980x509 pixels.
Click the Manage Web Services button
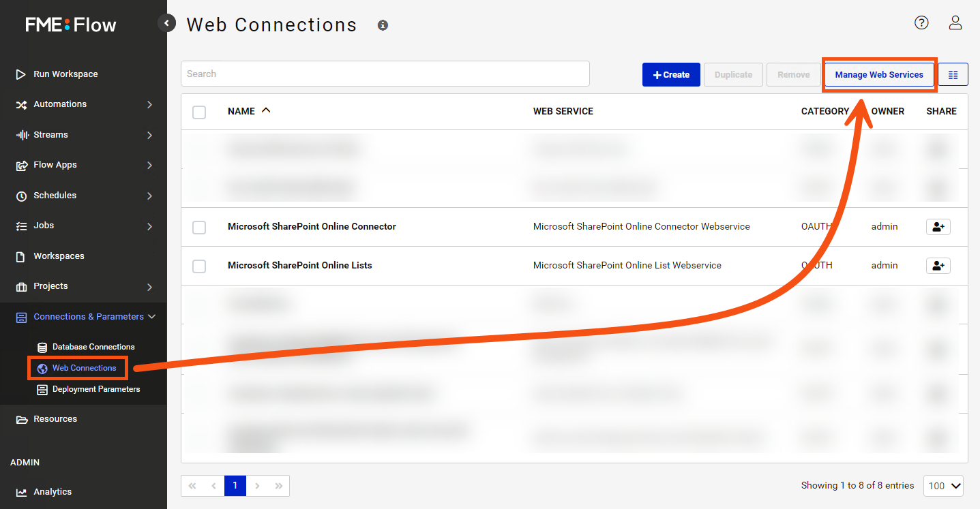(x=878, y=74)
